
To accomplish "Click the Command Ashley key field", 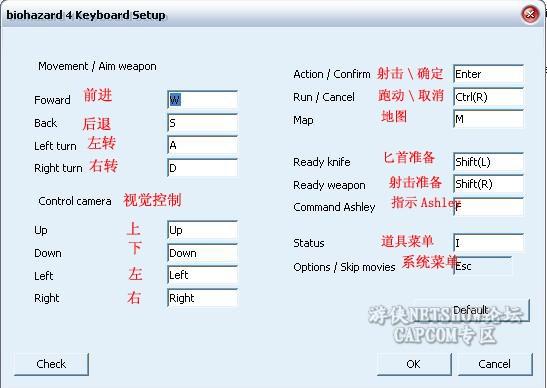I will click(488, 207).
